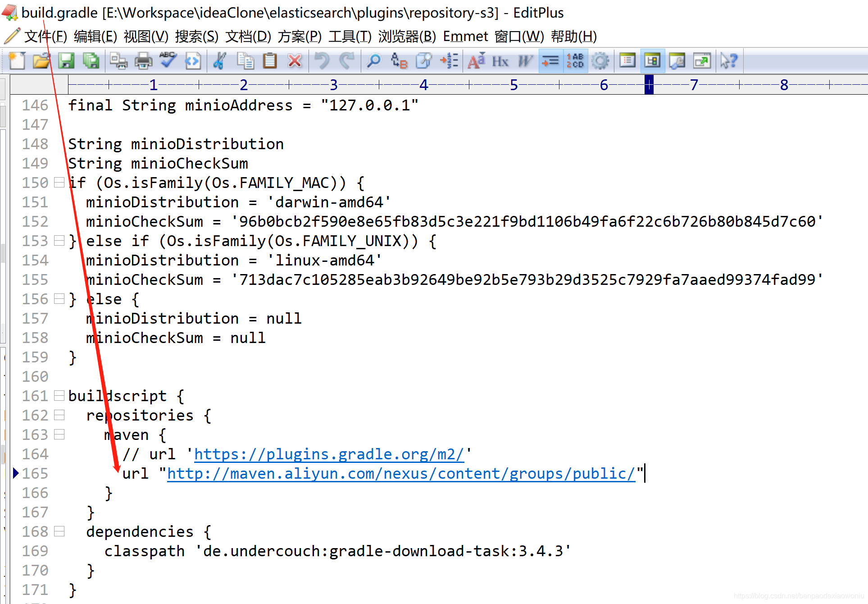Toggle Word Wrap toolbar button
Image resolution: width=868 pixels, height=604 pixels.
pos(550,61)
